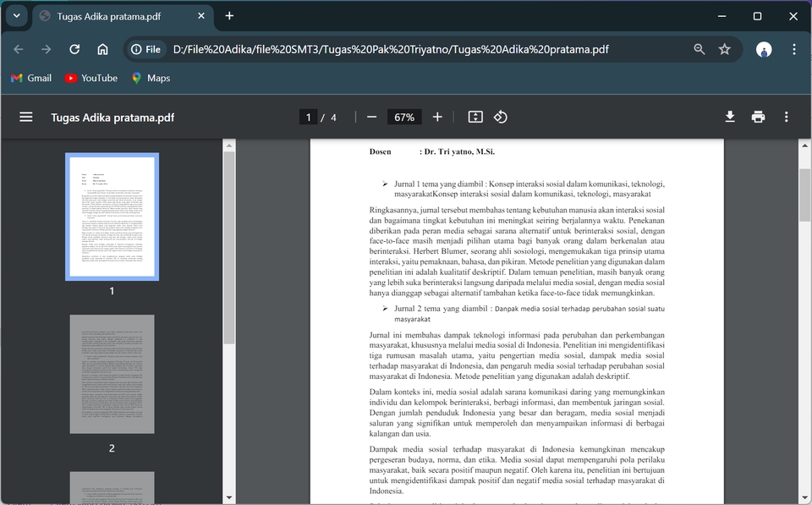Minimize the browser window

point(721,16)
